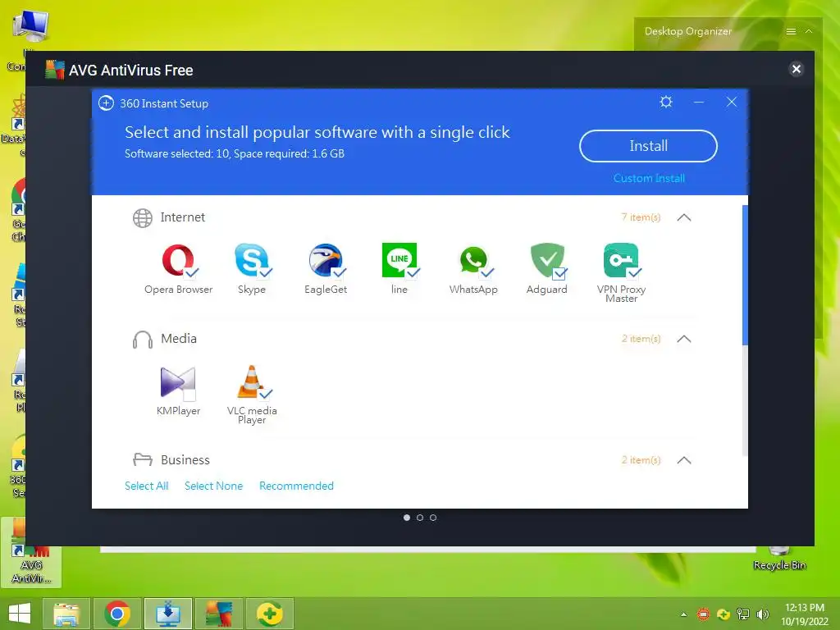Collapse the Desktop Organizer panel arrow
840x630 pixels.
tap(809, 32)
